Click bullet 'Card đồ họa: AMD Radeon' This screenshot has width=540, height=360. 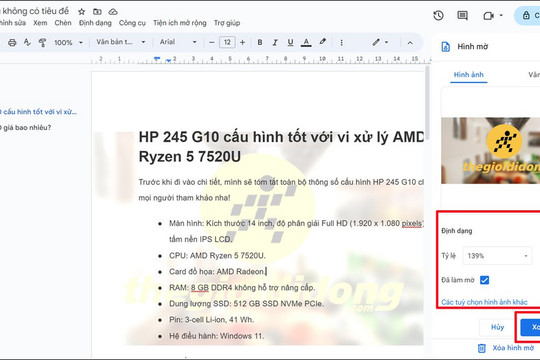[x=217, y=271]
